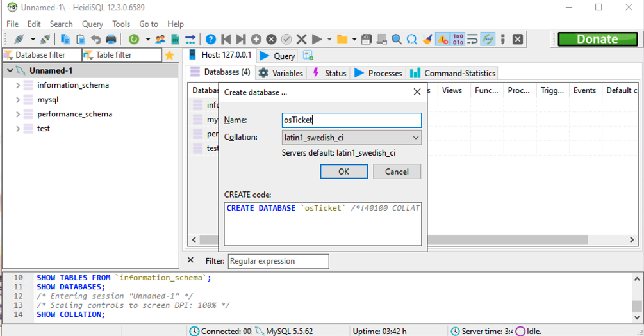This screenshot has width=644, height=336.
Task: Toggle the word wrap button
Action: click(x=473, y=40)
